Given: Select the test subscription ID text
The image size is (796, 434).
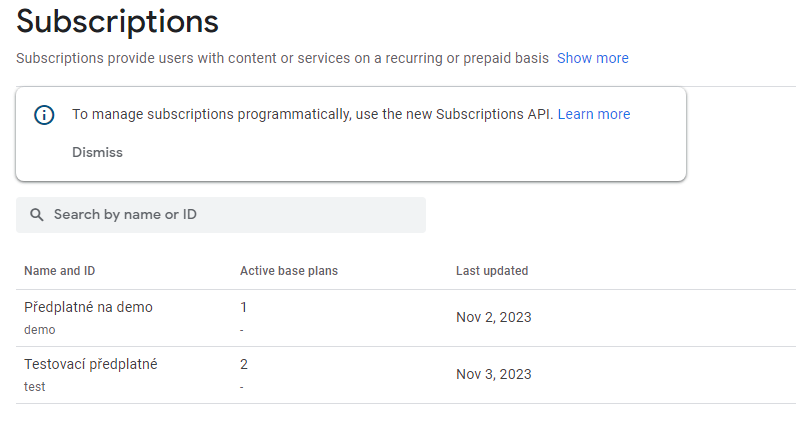Looking at the screenshot, I should (x=35, y=386).
